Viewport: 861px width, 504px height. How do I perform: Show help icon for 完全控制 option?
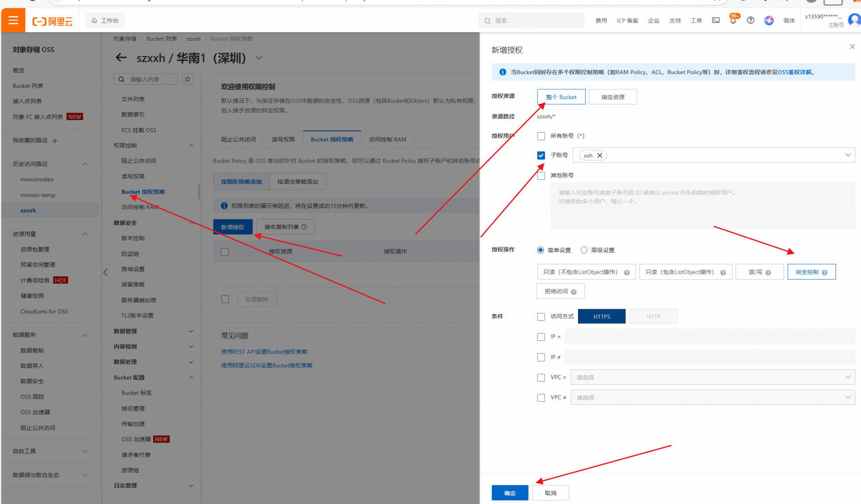[x=824, y=272]
